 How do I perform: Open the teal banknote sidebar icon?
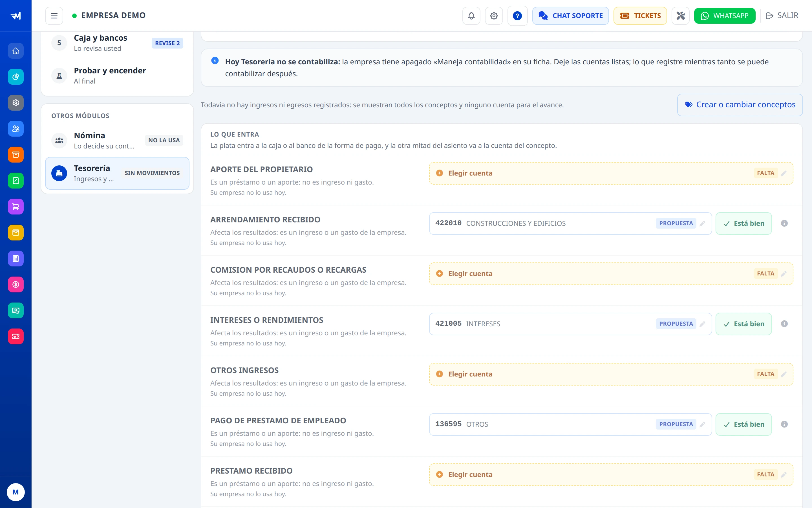(x=16, y=310)
